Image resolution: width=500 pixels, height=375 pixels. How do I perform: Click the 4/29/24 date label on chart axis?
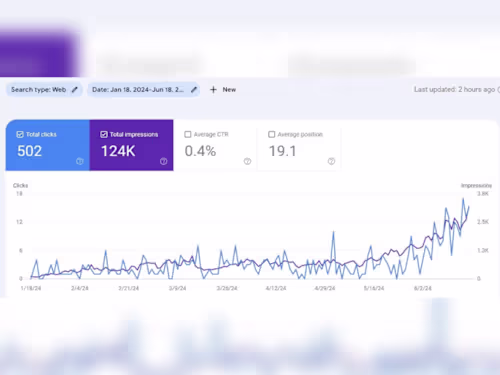[325, 288]
